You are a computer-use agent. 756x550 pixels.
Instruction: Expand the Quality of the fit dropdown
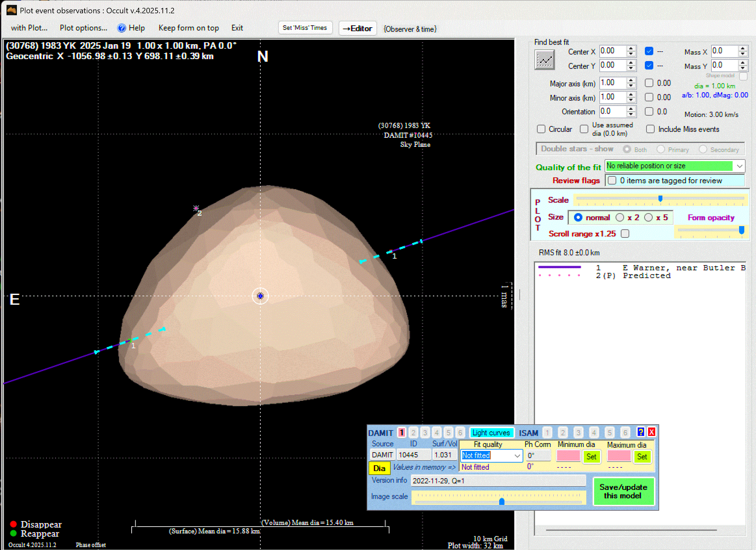click(739, 166)
